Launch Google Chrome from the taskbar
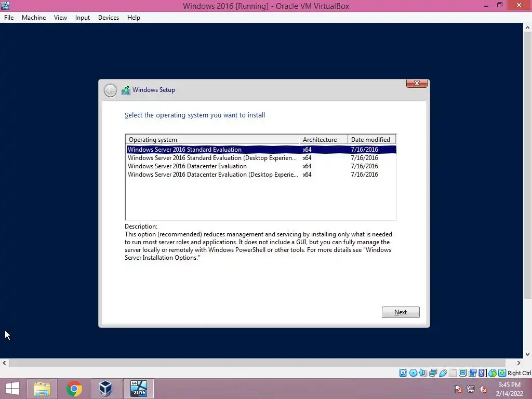 pyautogui.click(x=74, y=389)
